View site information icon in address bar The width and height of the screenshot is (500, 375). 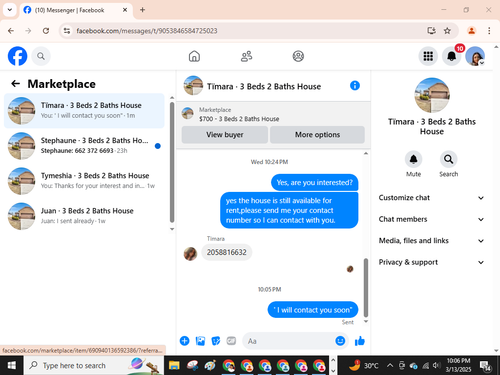click(x=67, y=31)
